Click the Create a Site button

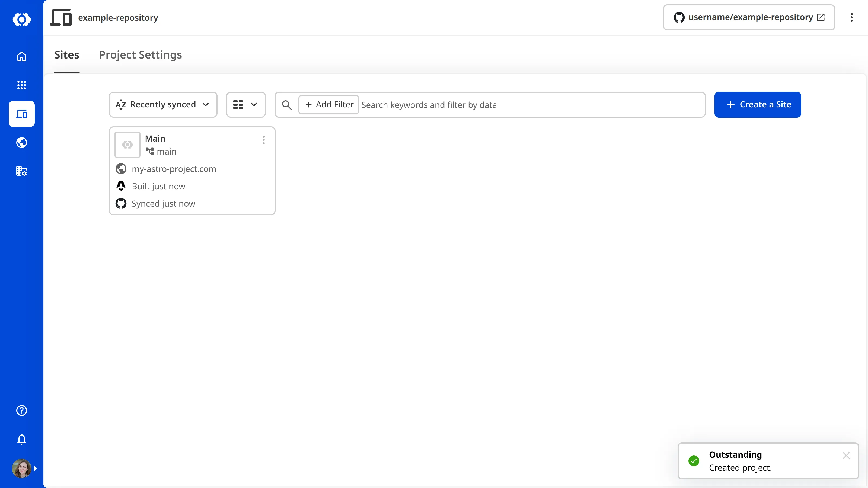coord(758,105)
